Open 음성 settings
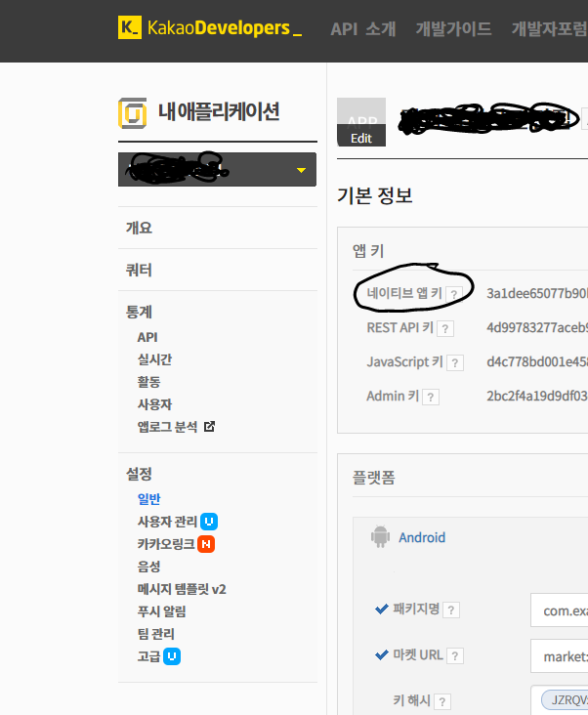Viewport: 588px width, 715px height. coord(149,567)
